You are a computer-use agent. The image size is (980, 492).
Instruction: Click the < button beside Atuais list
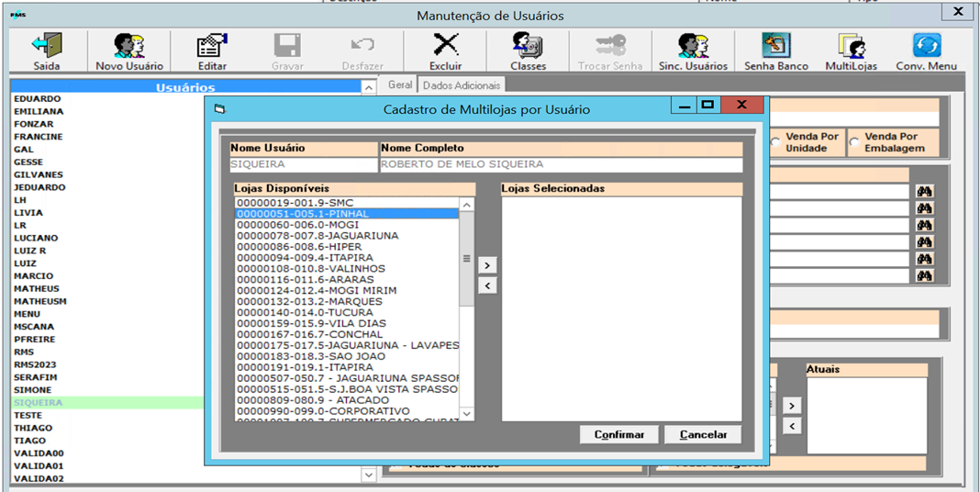792,426
